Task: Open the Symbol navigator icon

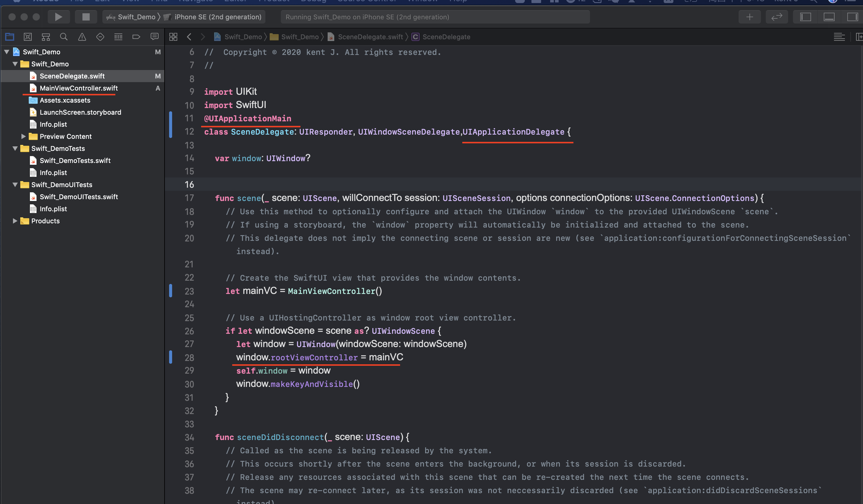Action: click(46, 37)
